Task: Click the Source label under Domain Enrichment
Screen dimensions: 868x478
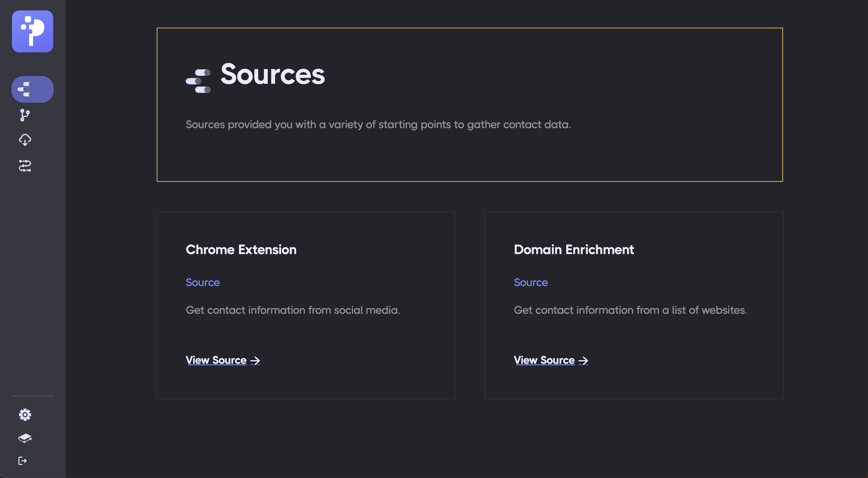Action: (x=531, y=282)
